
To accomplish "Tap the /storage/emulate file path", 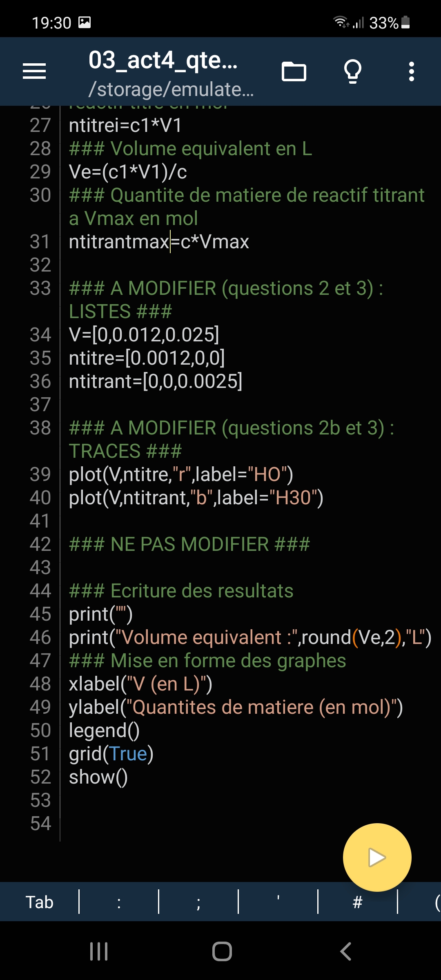I will tap(171, 89).
